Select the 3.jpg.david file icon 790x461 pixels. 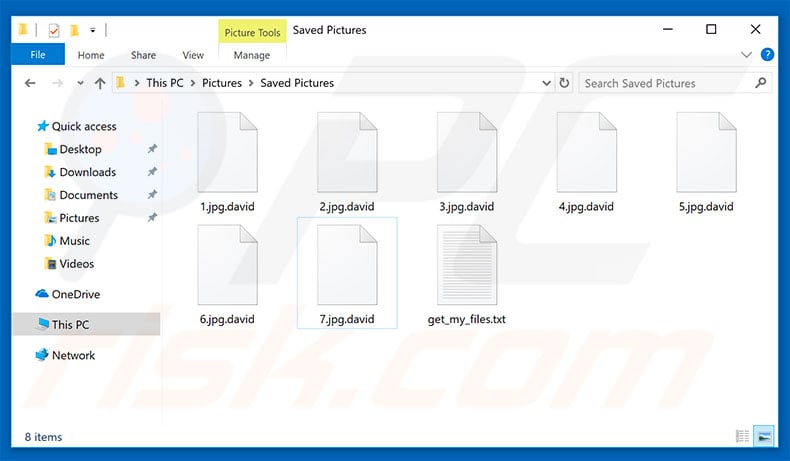tap(467, 152)
